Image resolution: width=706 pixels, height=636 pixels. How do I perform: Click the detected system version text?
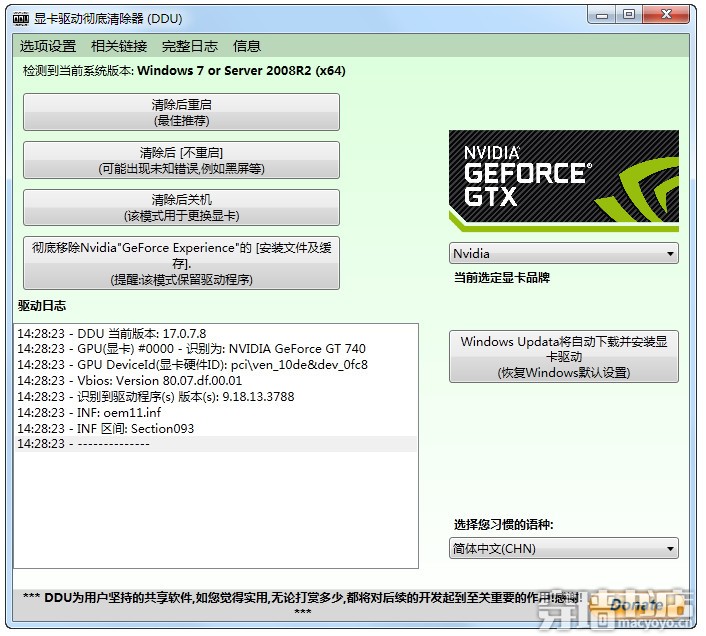tap(184, 71)
